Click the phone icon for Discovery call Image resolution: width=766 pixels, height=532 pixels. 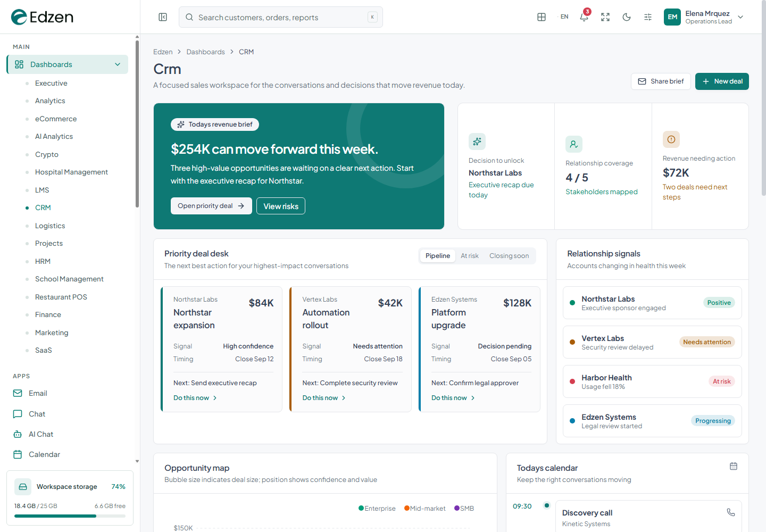(731, 512)
